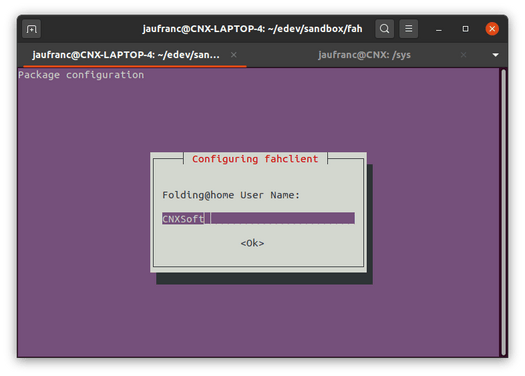525x376 pixels.
Task: Click the terminal search icon
Action: click(x=384, y=29)
